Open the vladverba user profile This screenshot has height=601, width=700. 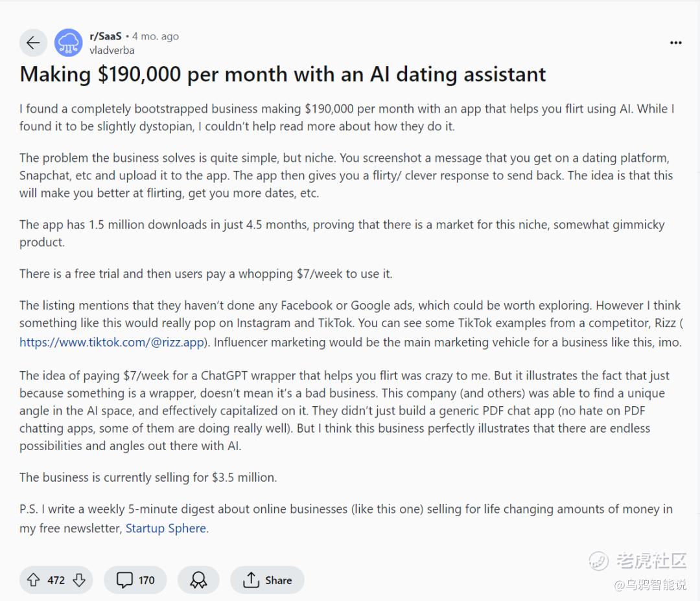[x=112, y=50]
